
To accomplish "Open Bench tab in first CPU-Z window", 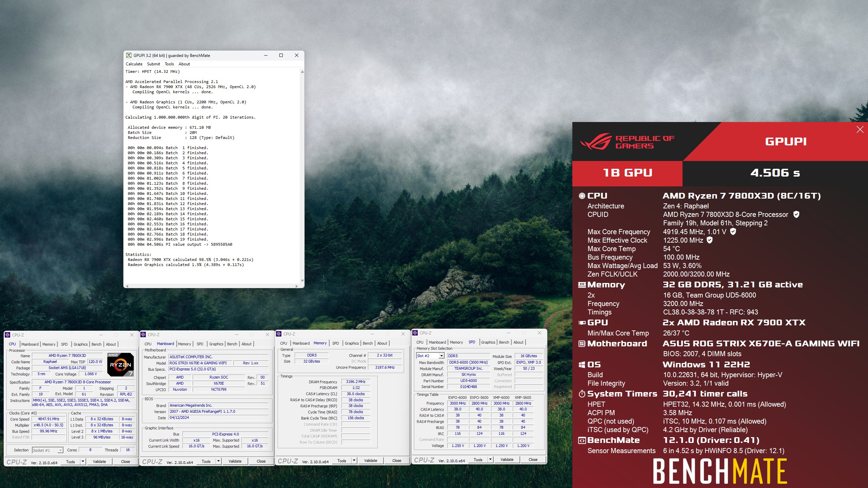I will (97, 344).
